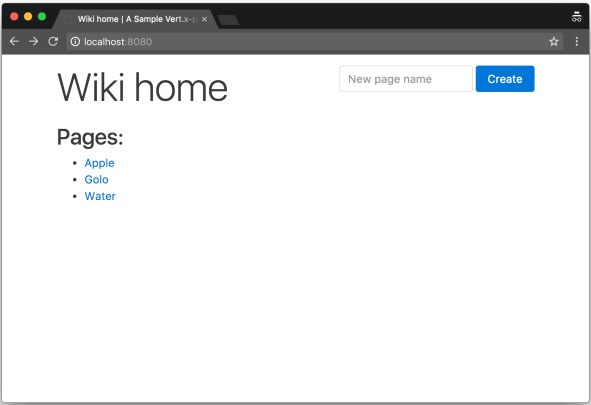Reload the page with refresh icon
The image size is (591, 405).
(x=53, y=41)
